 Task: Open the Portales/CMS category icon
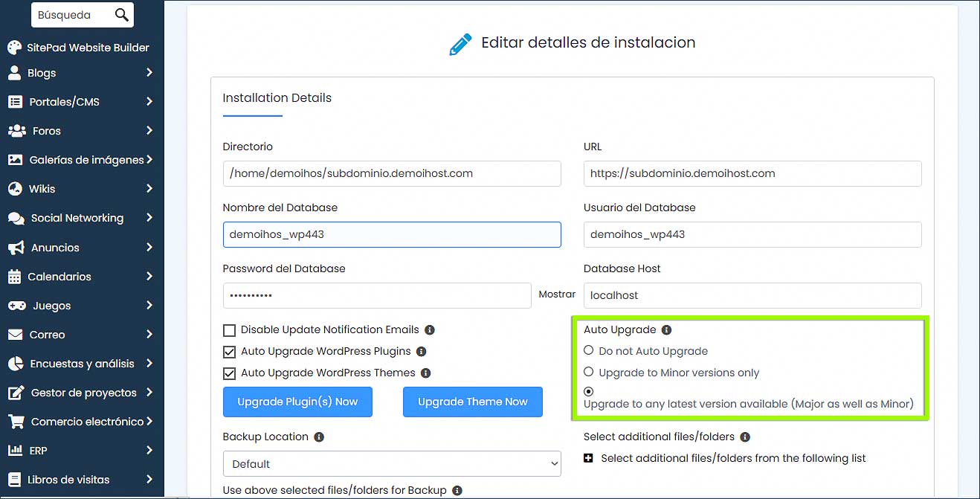click(x=13, y=102)
